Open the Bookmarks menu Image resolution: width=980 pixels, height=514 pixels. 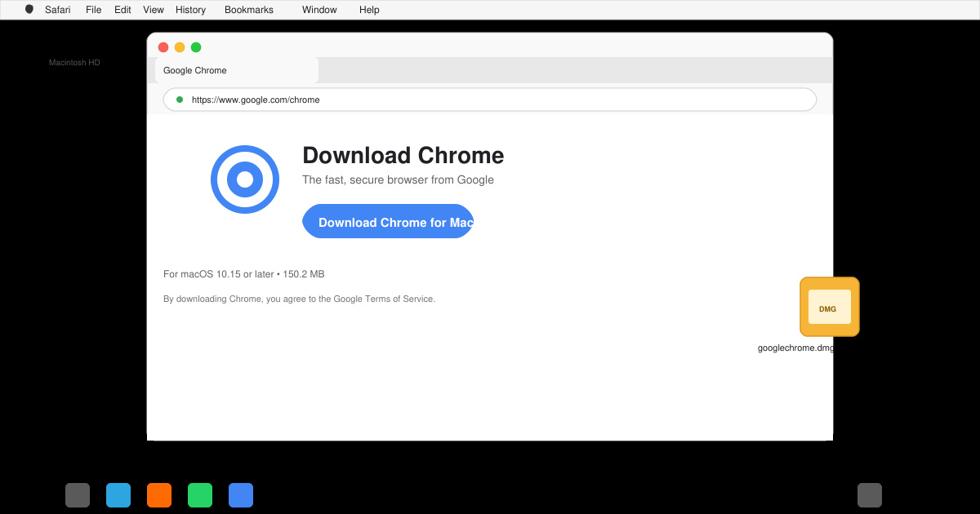249,10
